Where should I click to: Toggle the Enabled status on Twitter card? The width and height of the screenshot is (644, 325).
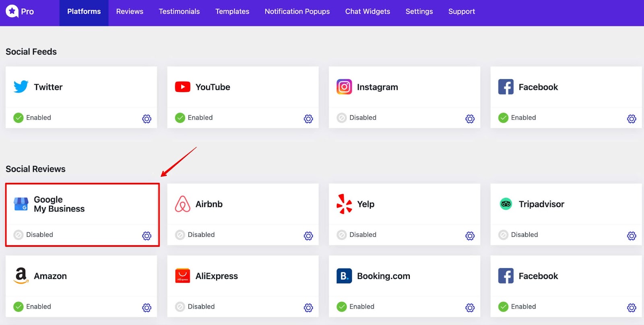coord(32,118)
